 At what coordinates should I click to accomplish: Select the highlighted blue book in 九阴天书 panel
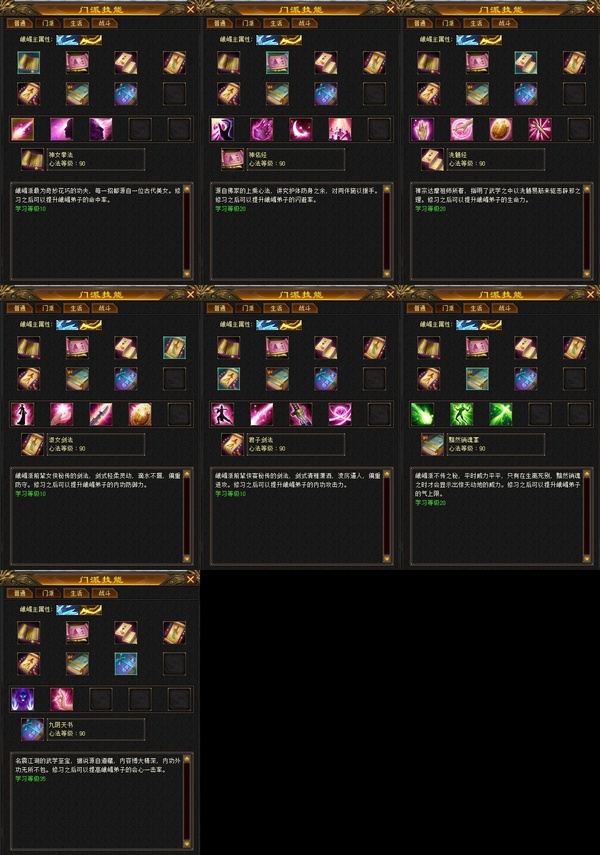click(x=126, y=664)
